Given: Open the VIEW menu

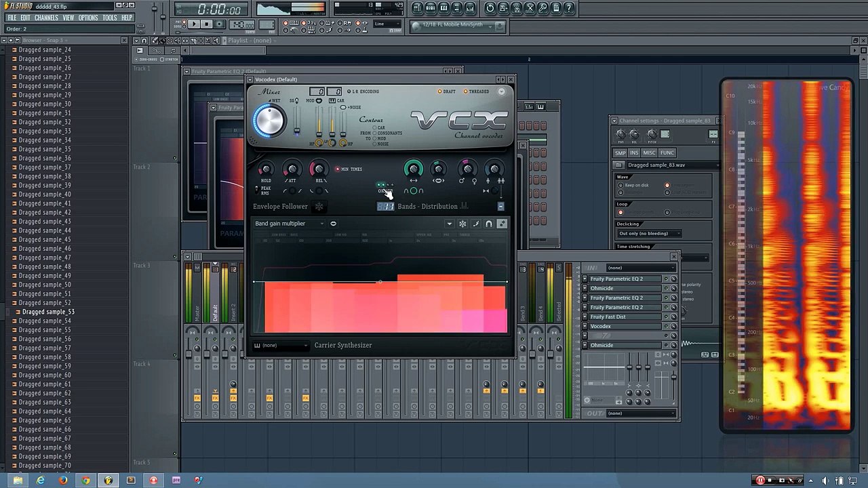Looking at the screenshot, I should point(68,18).
